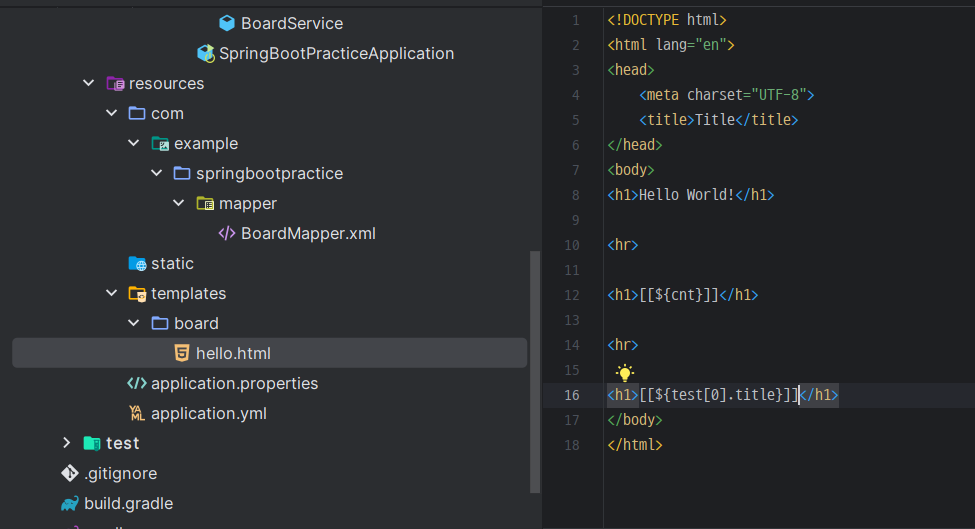This screenshot has height=529, width=975.
Task: Click the BoardMapper.xml file icon
Action: [x=227, y=233]
